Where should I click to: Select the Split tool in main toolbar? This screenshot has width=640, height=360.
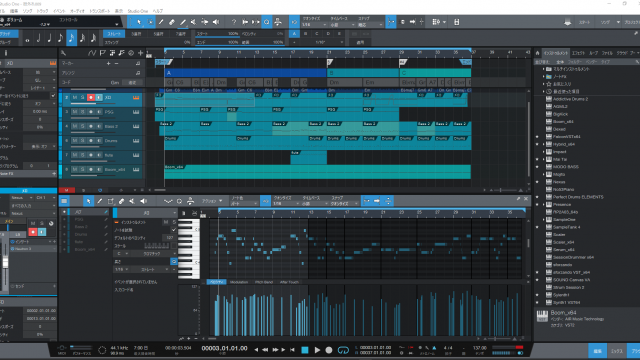coord(161,22)
